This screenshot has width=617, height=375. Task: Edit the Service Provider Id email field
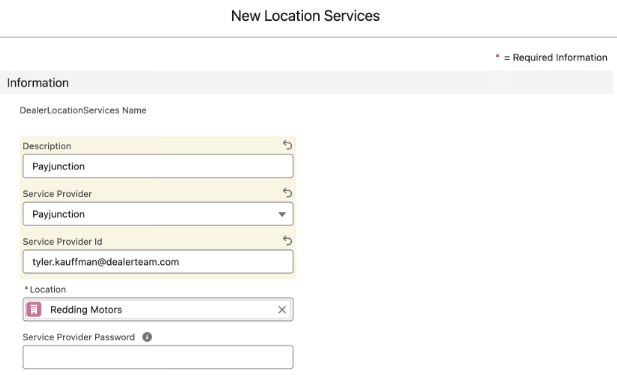(x=158, y=262)
